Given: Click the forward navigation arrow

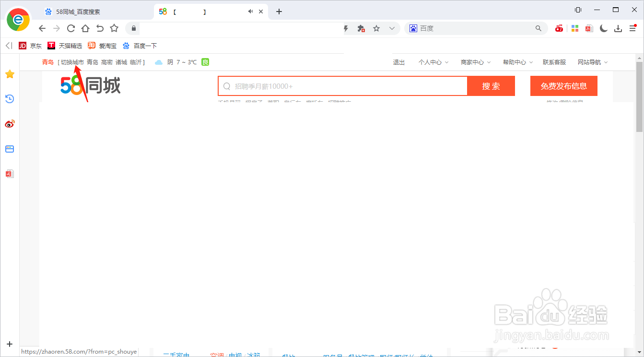Looking at the screenshot, I should 57,28.
